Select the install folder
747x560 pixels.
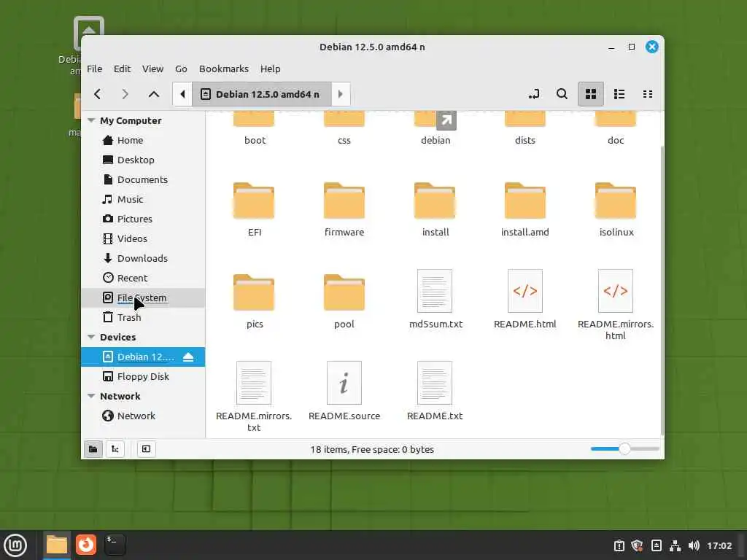435,209
